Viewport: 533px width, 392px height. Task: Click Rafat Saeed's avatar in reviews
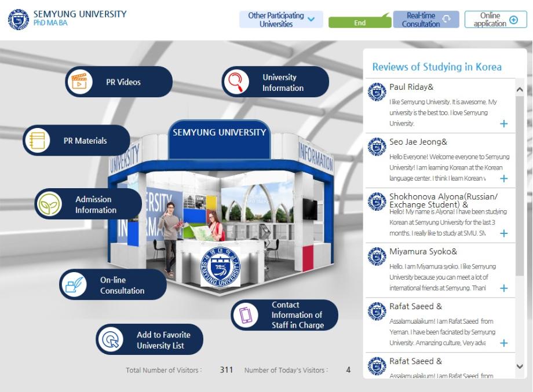point(377,311)
